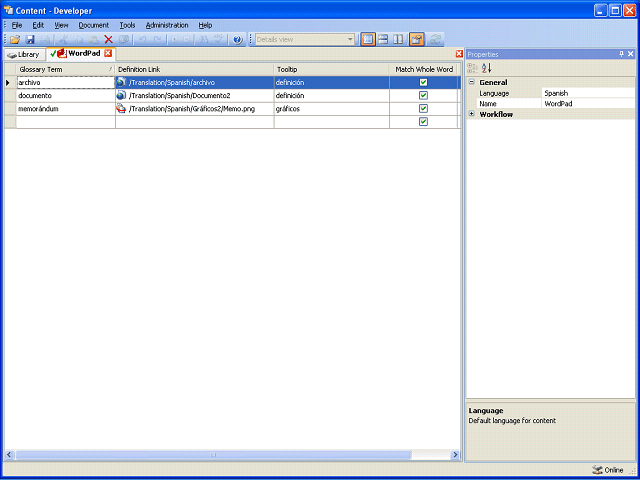The image size is (640, 480).
Task: Uncheck Match Whole Word for documento
Action: (423, 96)
